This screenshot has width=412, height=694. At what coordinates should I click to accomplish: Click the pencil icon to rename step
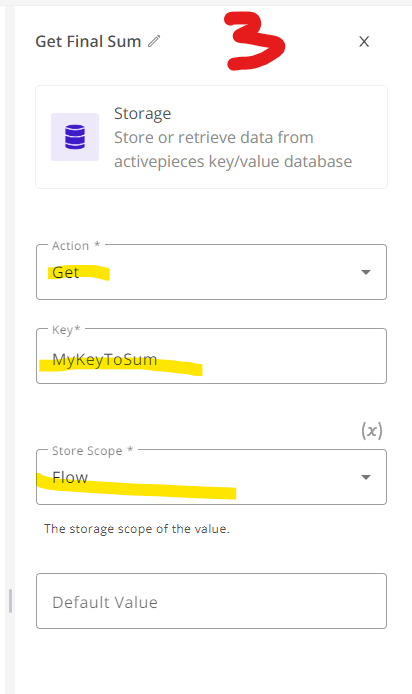(x=154, y=42)
